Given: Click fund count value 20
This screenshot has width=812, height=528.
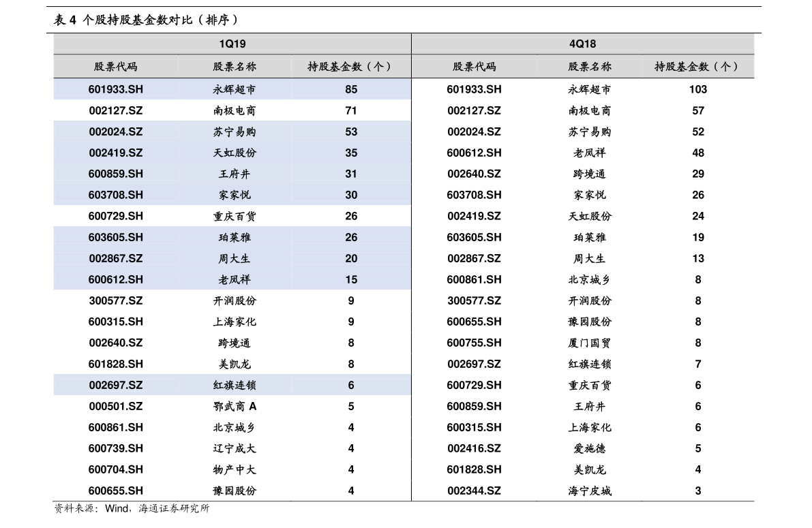Looking at the screenshot, I should [351, 259].
